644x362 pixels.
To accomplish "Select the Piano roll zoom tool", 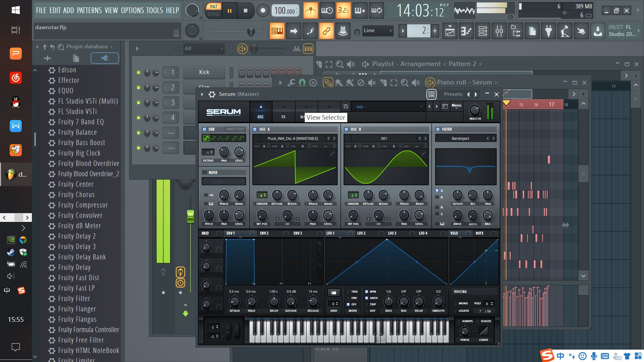I will pyautogui.click(x=405, y=82).
